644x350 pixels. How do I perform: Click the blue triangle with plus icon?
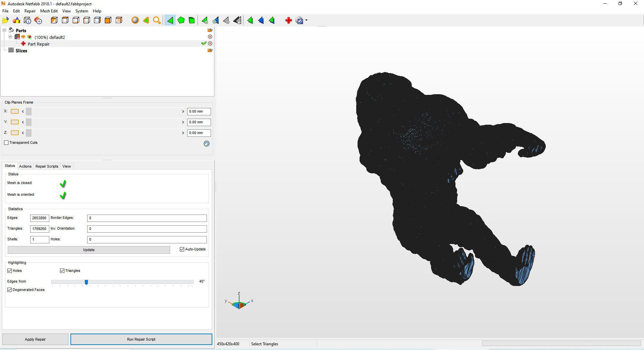[216, 20]
